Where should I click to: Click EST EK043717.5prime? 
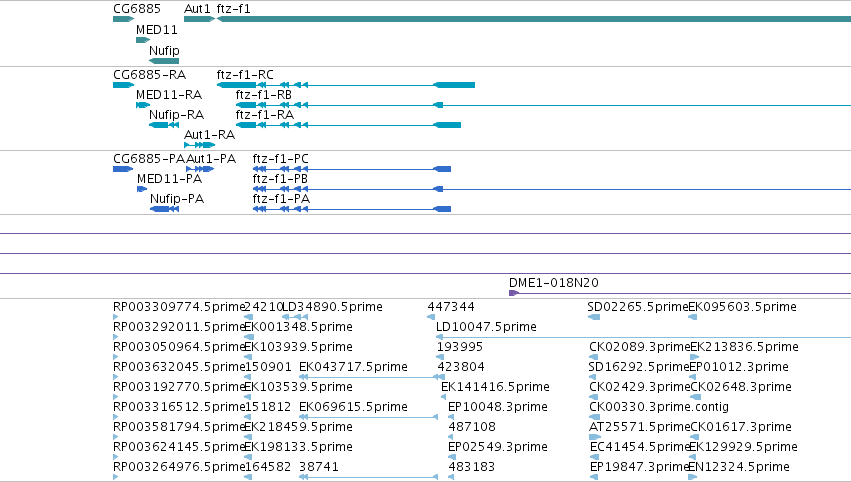click(353, 367)
